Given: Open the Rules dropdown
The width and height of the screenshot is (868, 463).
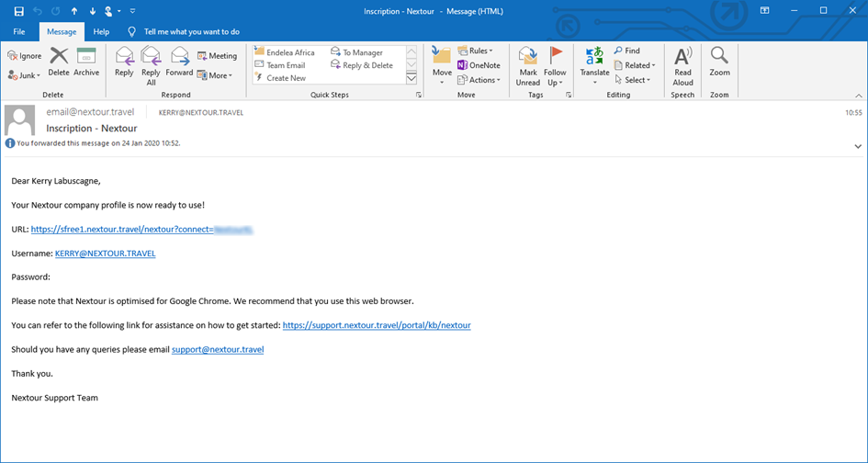Looking at the screenshot, I should [x=476, y=51].
